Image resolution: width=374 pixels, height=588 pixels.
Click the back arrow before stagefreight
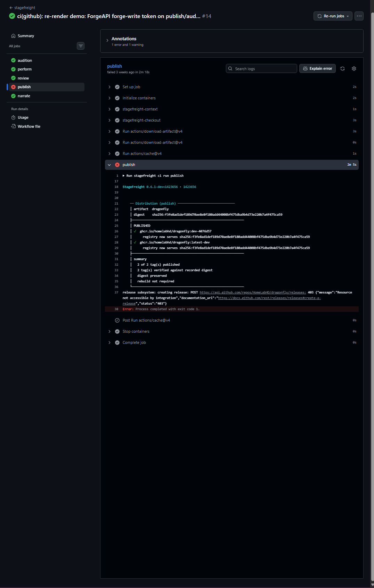(x=11, y=8)
